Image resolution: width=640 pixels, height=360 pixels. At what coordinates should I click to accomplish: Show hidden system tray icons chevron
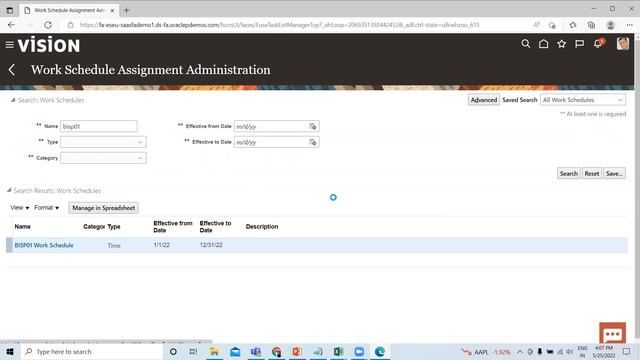pyautogui.click(x=520, y=351)
